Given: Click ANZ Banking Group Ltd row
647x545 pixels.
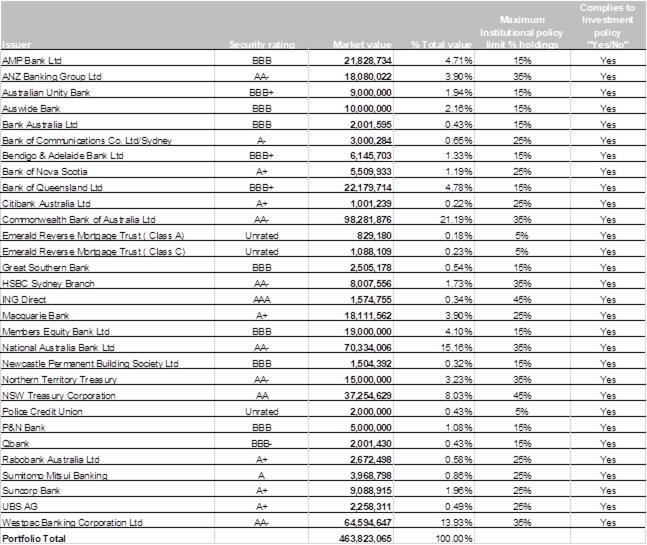Looking at the screenshot, I should (x=324, y=76).
